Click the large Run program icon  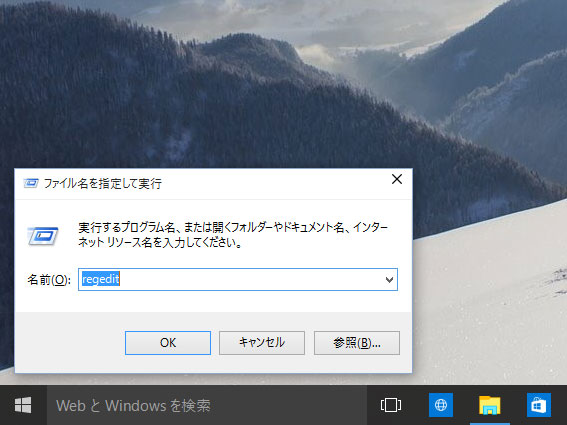(43, 236)
